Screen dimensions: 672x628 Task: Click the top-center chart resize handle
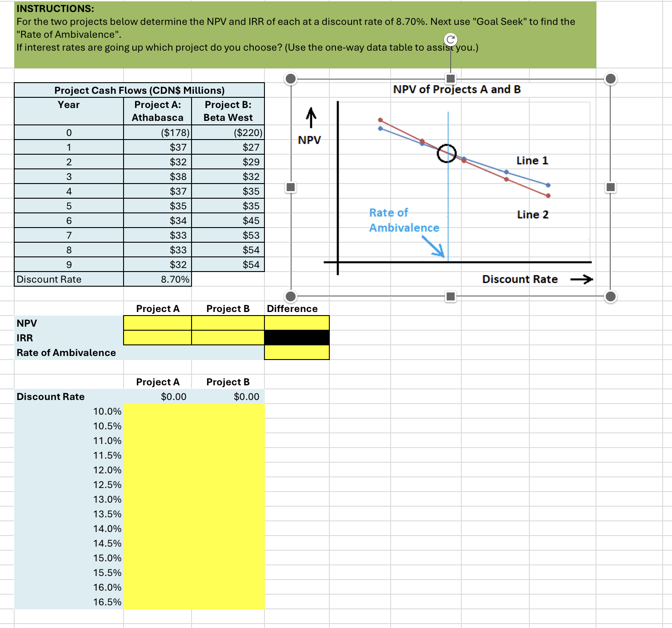tap(450, 79)
